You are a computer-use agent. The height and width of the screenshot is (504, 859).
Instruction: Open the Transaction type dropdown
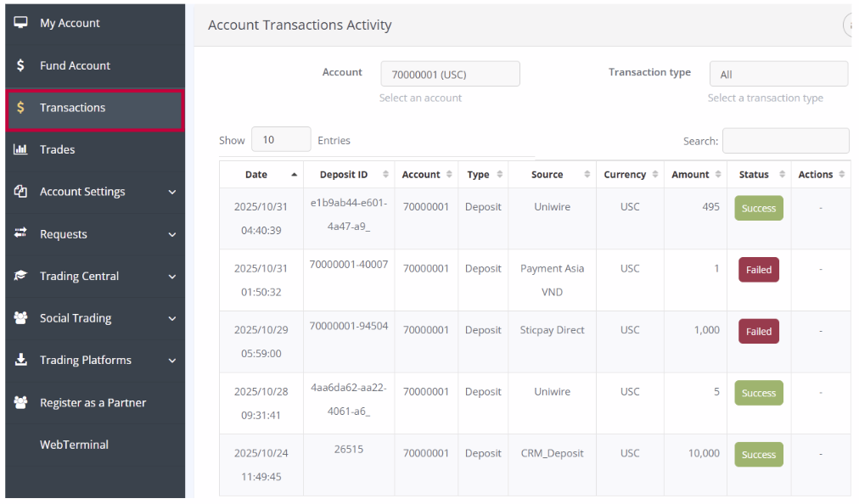click(x=778, y=75)
